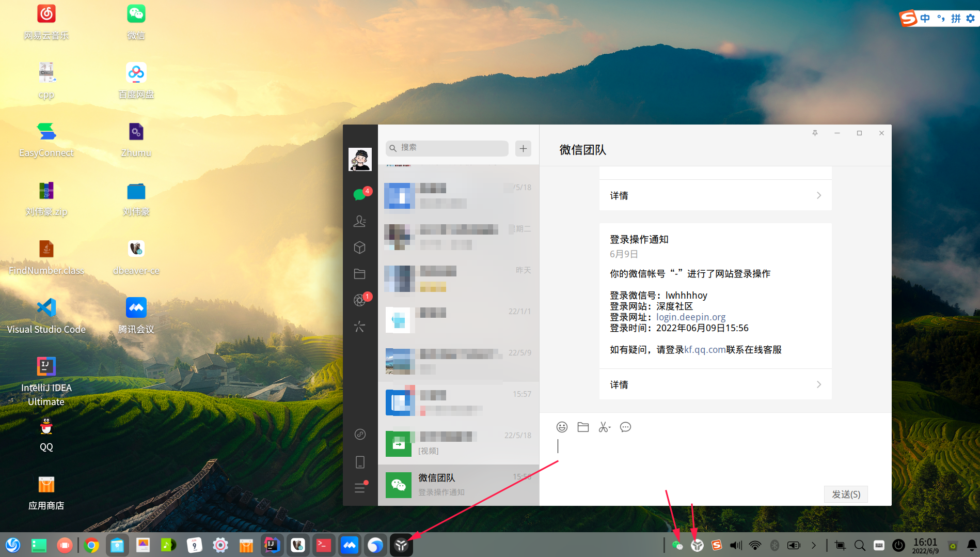Open the Visual Studio Code desktop icon
Screen dimensions: 980x557
46,316
